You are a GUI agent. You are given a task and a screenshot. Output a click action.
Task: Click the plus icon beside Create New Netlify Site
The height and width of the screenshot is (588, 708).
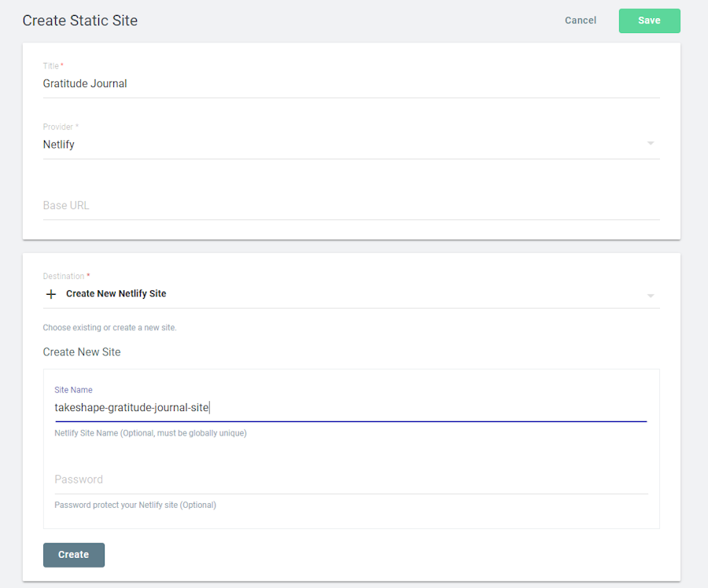click(51, 294)
